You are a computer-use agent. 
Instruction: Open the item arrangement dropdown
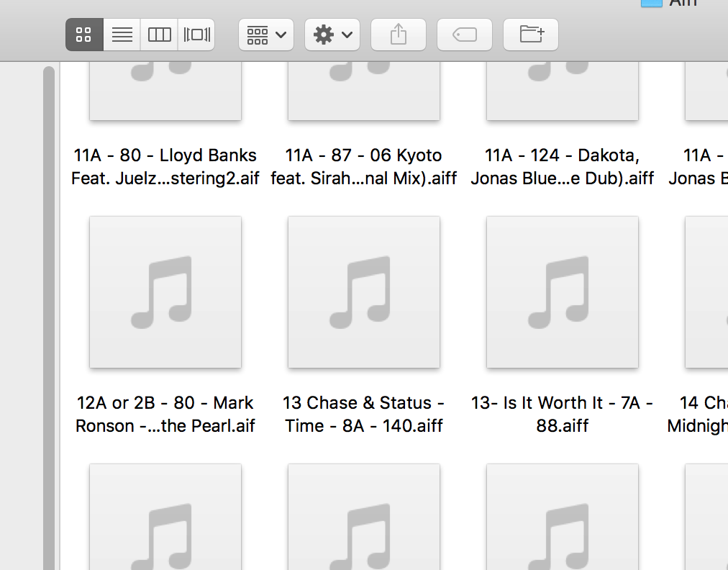coord(266,35)
